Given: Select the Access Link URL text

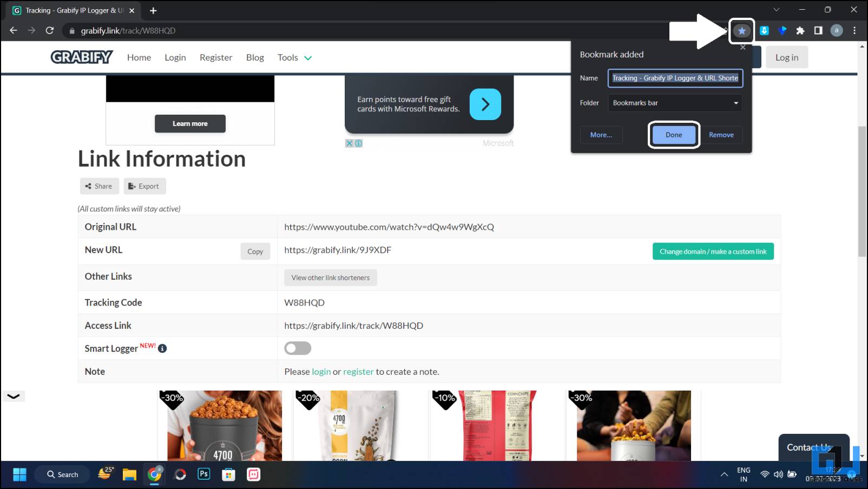Looking at the screenshot, I should click(354, 326).
